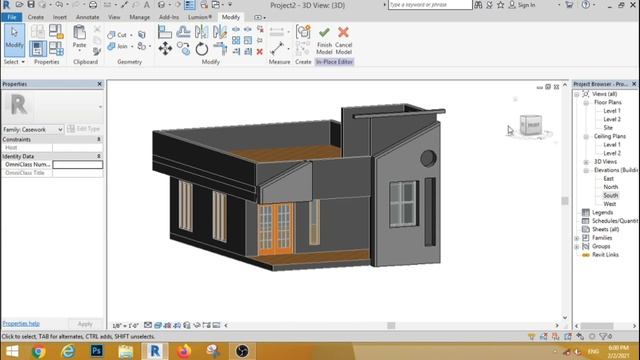This screenshot has width=640, height=360.
Task: Switch to the Create ribbon tab
Action: pyautogui.click(x=36, y=17)
